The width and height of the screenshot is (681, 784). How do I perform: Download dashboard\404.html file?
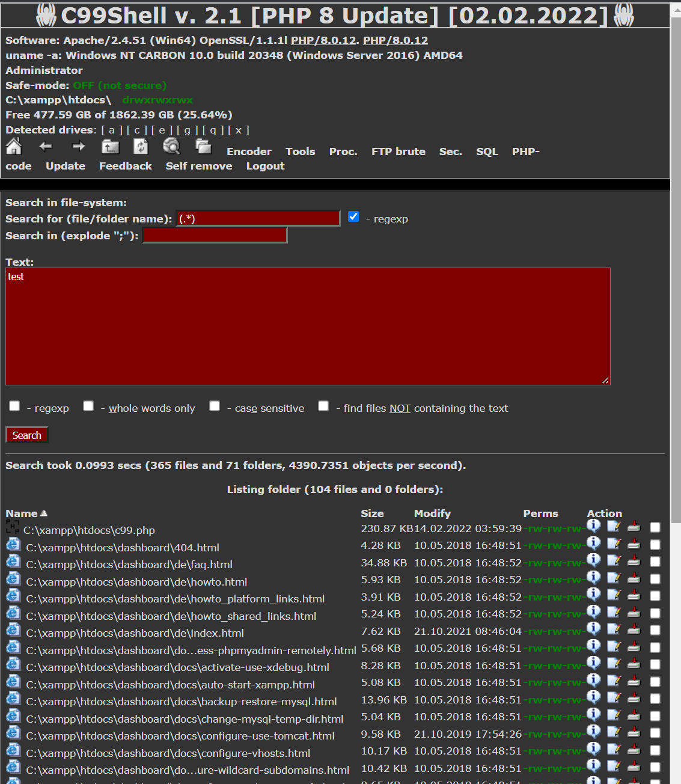point(634,544)
